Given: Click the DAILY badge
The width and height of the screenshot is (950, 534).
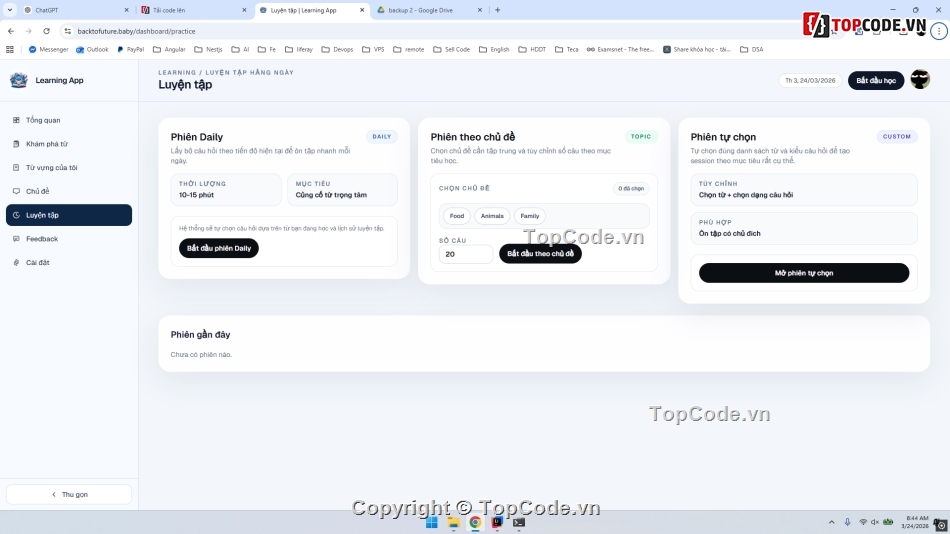Looking at the screenshot, I should tap(382, 136).
